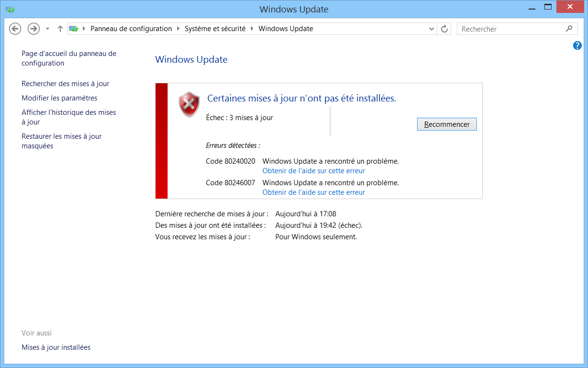Expand chevron after Système et sécurité
Image resolution: width=588 pixels, height=368 pixels.
click(252, 29)
